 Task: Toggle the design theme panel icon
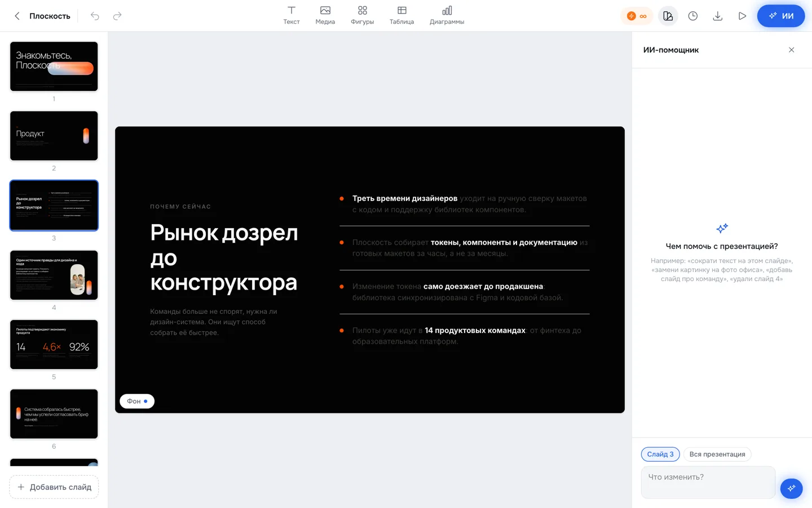pos(668,16)
